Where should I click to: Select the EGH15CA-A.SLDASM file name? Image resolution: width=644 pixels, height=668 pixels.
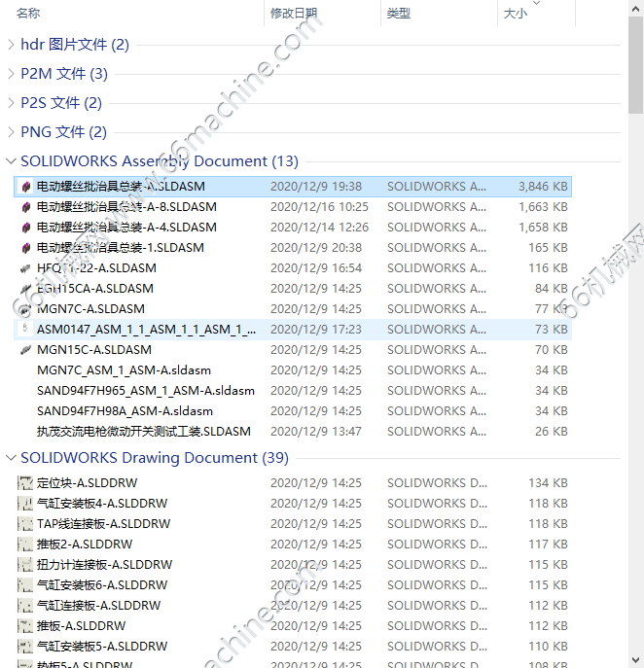point(95,289)
